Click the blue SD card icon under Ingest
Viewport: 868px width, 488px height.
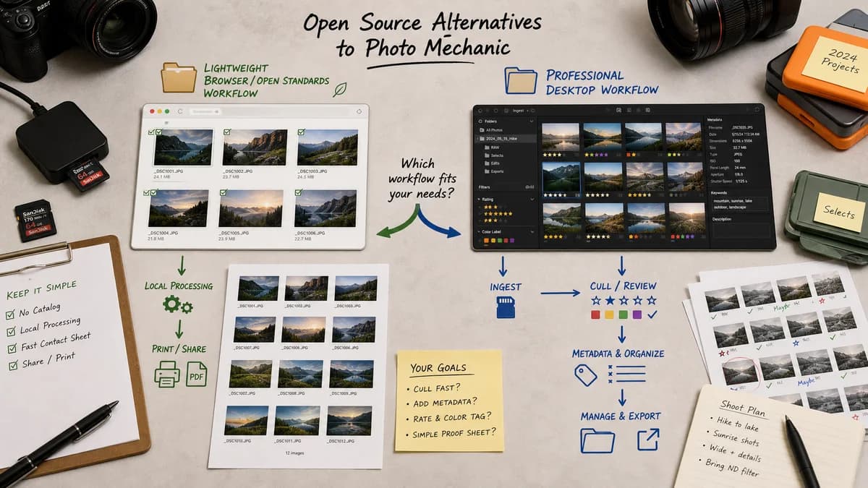click(x=504, y=307)
